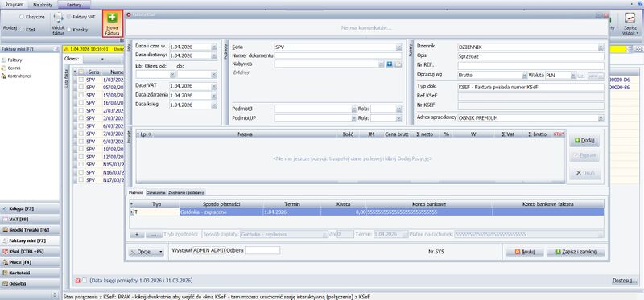Tick the checkbox for invoice 05/03/202 row
The image size is (644, 300).
point(81,87)
